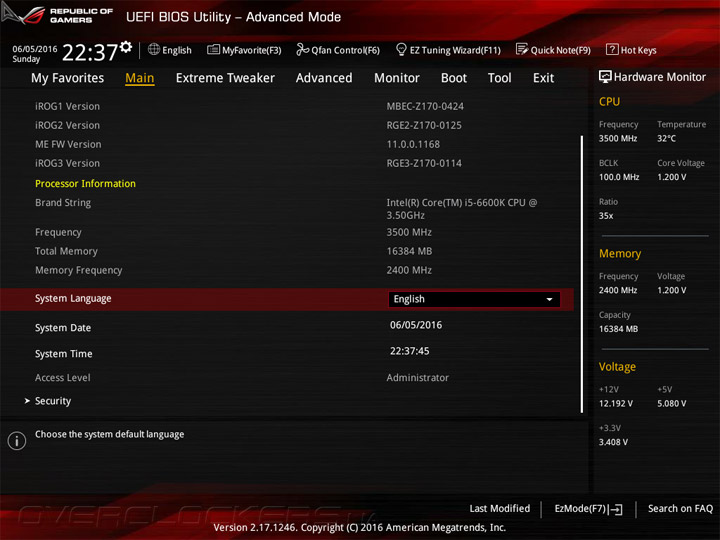Image resolution: width=720 pixels, height=540 pixels.
Task: Click the ME FW Version value 11.0.0.1168
Action: click(413, 144)
